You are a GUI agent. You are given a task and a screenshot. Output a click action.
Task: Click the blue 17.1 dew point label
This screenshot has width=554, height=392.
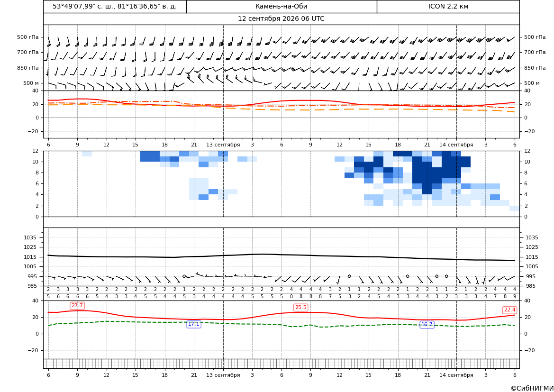[x=194, y=324]
